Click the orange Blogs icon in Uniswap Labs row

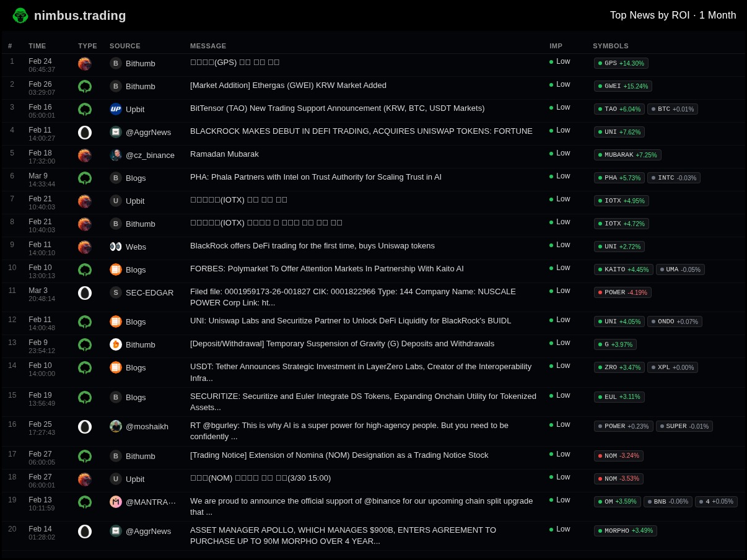(x=116, y=322)
